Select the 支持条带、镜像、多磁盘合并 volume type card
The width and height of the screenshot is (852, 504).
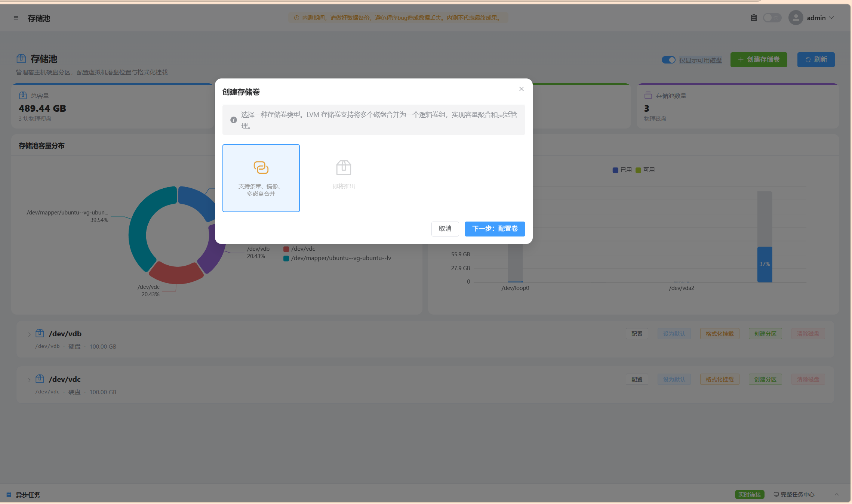tap(261, 178)
